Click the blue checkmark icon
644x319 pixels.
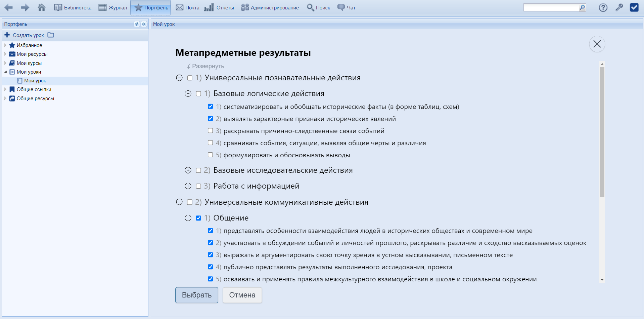634,7
